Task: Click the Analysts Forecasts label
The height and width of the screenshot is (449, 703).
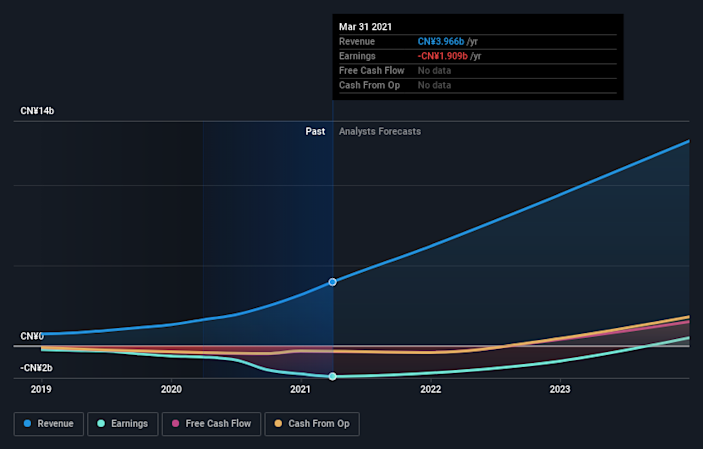Action: [x=380, y=131]
